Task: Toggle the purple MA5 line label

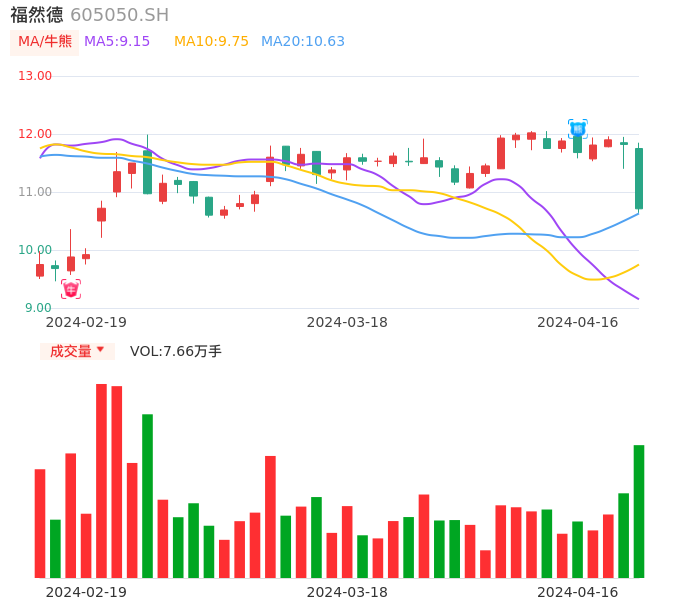Action: [x=117, y=42]
